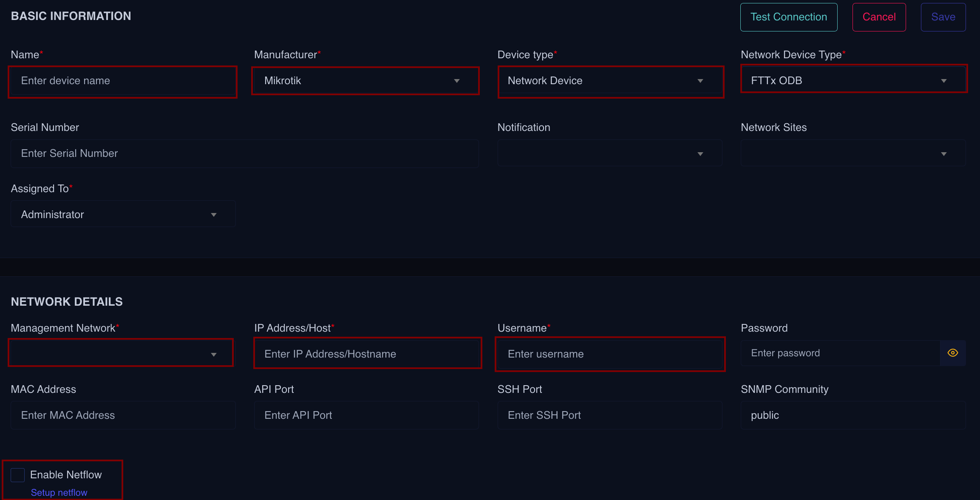Open the Management Network dropdown
Screen dimensions: 980x500
121,354
